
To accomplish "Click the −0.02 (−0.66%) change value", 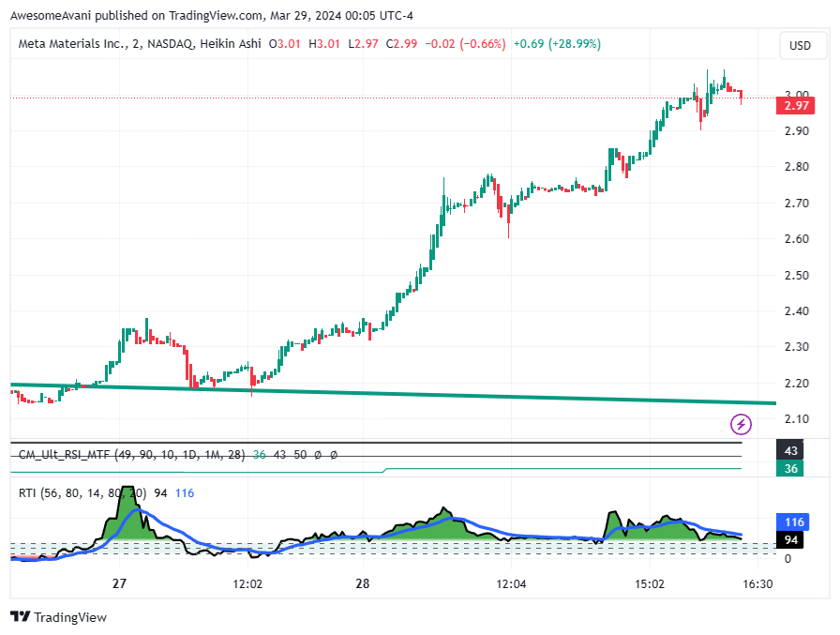I will pos(465,44).
